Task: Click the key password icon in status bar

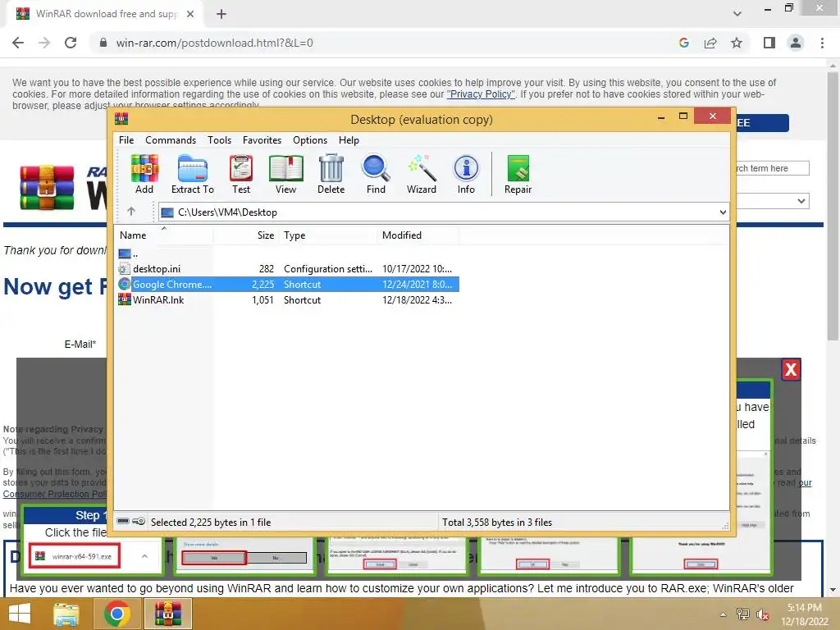Action: tap(138, 521)
